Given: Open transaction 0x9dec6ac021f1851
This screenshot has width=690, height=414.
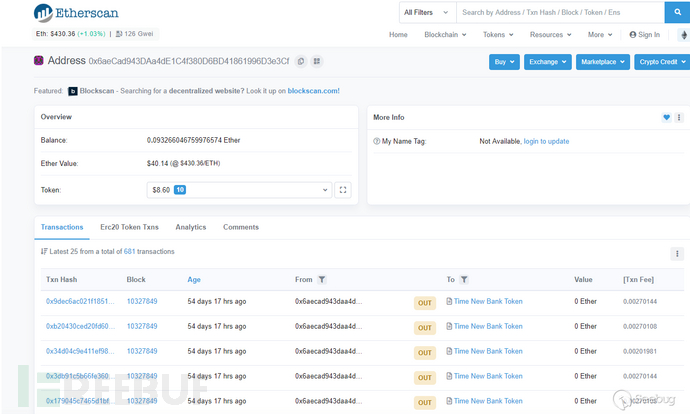Looking at the screenshot, I should [80, 301].
